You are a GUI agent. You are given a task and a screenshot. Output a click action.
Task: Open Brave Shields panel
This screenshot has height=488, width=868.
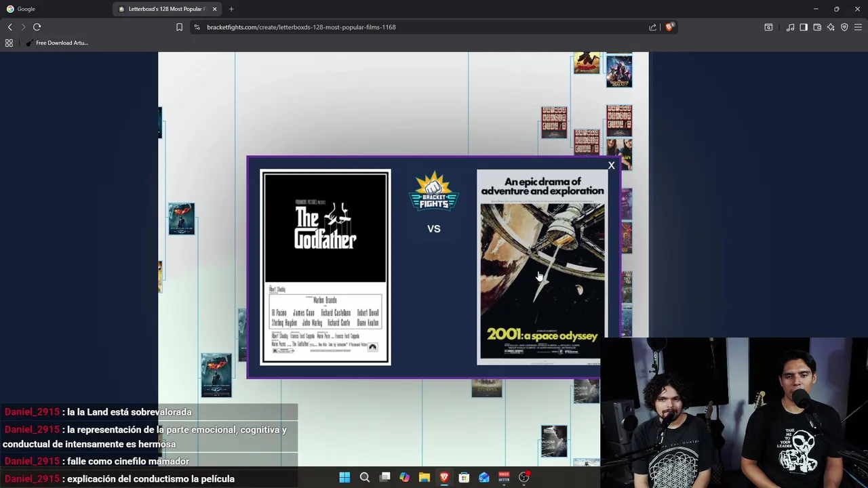click(669, 27)
